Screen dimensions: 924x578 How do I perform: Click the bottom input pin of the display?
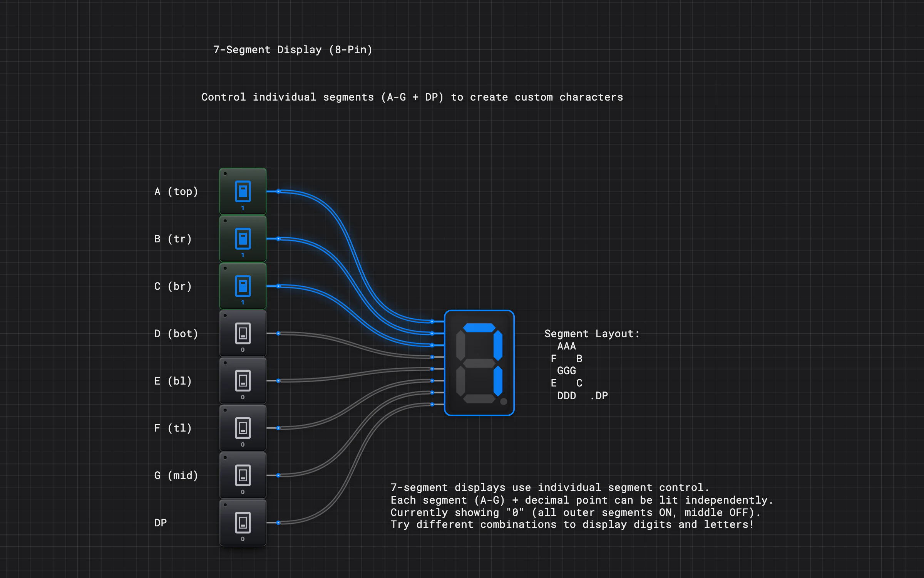pyautogui.click(x=432, y=404)
